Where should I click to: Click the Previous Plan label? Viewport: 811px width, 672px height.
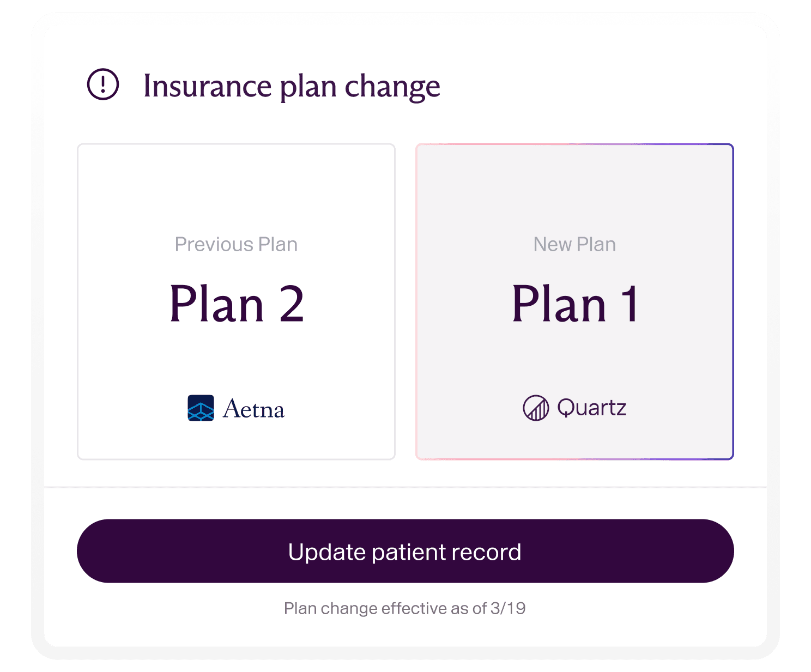point(236,244)
